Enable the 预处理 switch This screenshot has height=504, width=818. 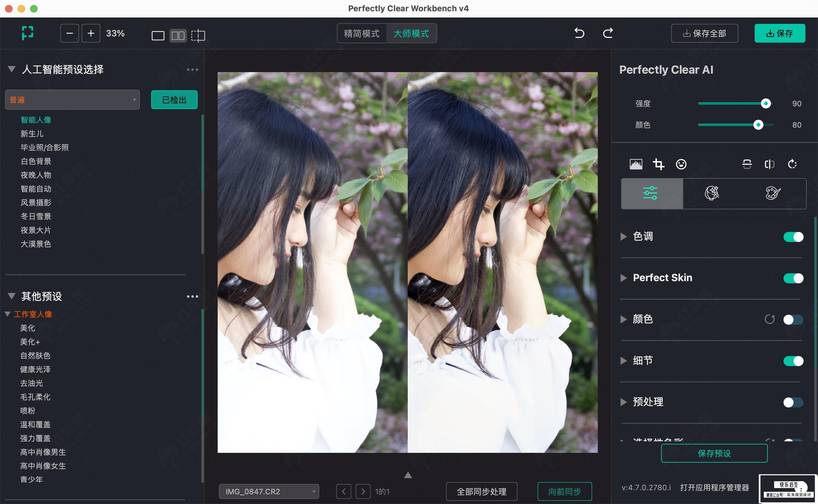click(793, 402)
